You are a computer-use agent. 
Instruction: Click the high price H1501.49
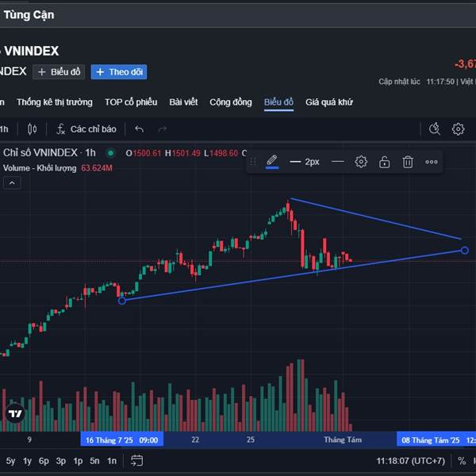[182, 153]
